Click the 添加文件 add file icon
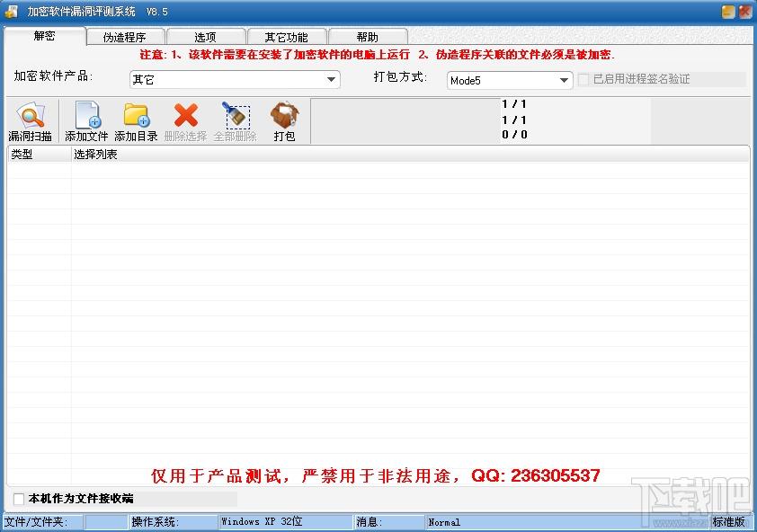Image resolution: width=757 pixels, height=532 pixels. click(x=87, y=121)
